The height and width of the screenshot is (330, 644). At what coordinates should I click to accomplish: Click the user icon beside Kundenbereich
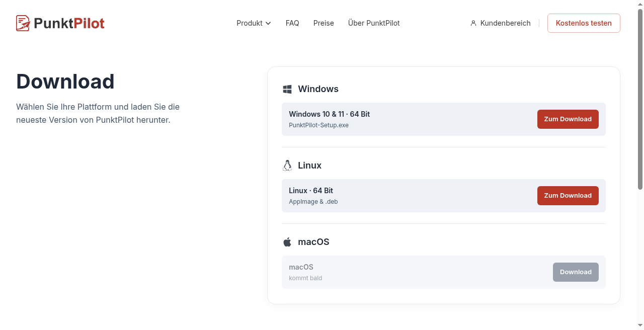pyautogui.click(x=473, y=23)
